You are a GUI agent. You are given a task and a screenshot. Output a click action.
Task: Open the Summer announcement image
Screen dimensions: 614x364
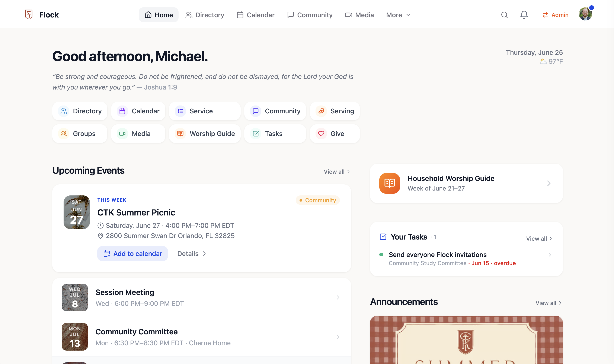click(x=466, y=340)
